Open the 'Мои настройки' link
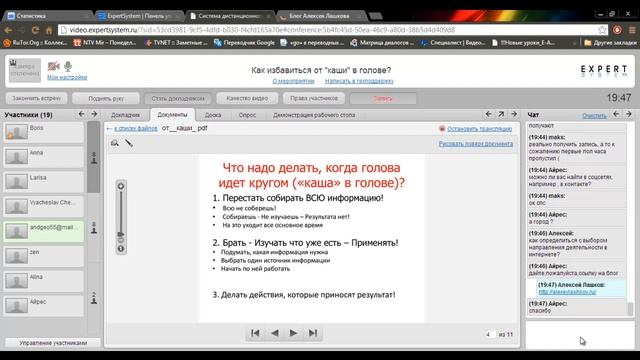640x360 pixels. (67, 77)
